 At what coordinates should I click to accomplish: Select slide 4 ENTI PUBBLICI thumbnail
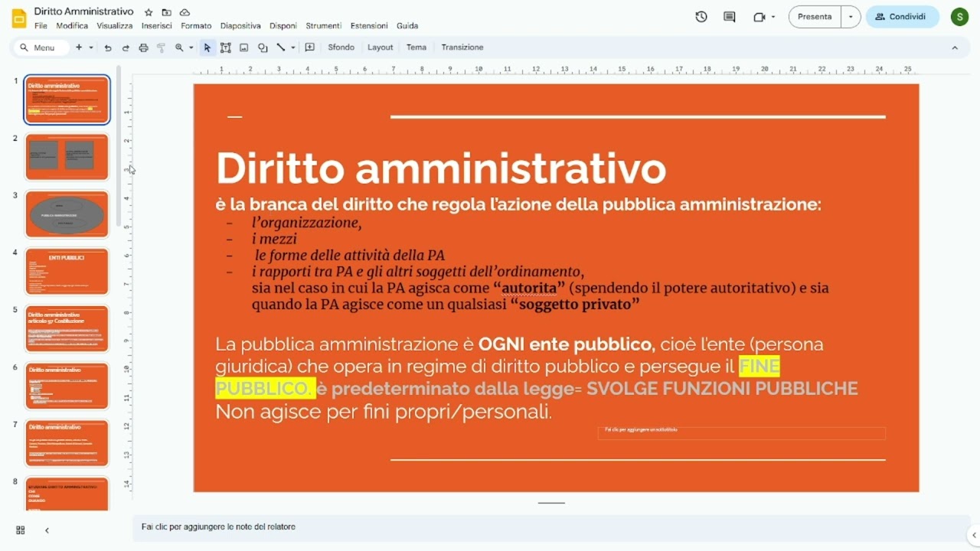(x=67, y=272)
